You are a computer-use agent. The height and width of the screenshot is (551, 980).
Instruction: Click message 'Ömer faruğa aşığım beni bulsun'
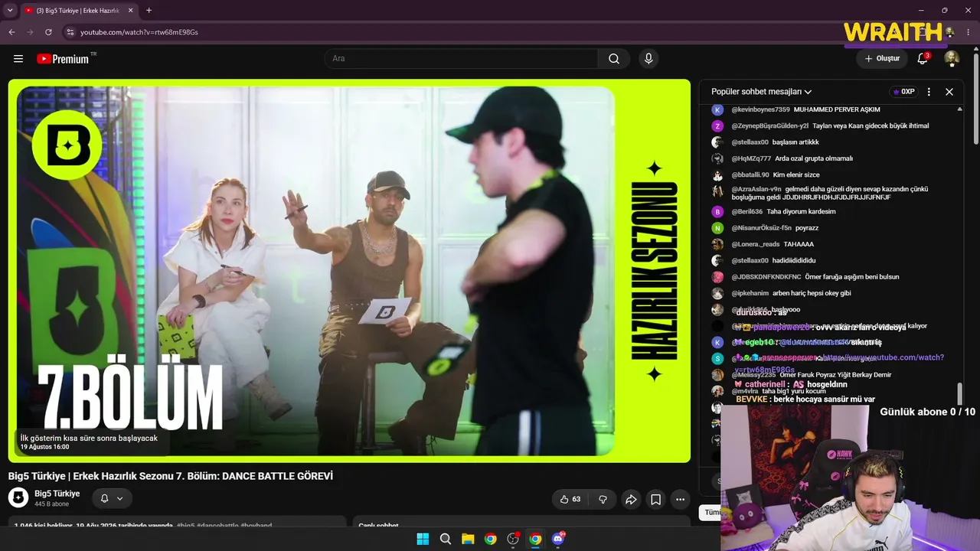852,276
